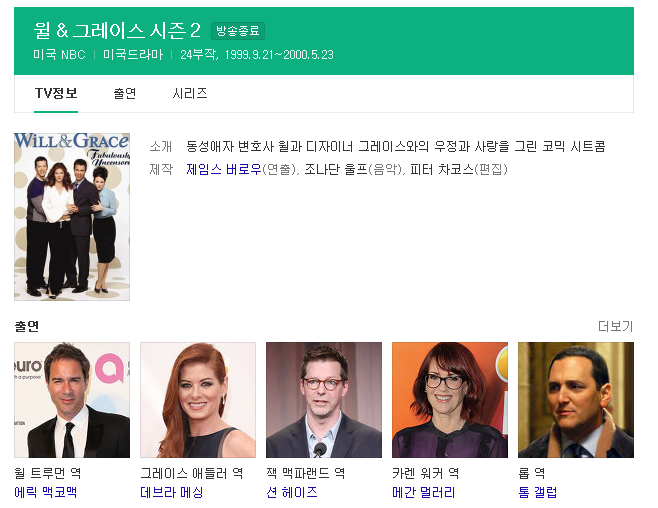This screenshot has height=508, width=658.
Task: Click the 카렌 워커 역 role label
Action: (x=426, y=473)
